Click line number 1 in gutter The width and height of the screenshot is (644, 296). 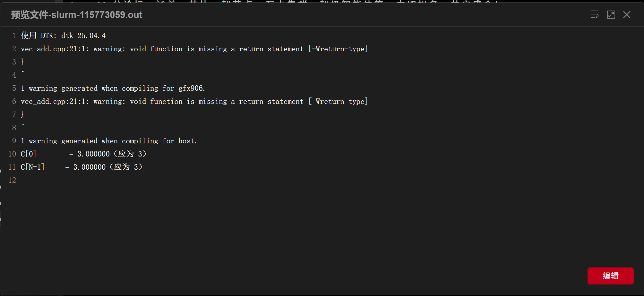pos(14,36)
